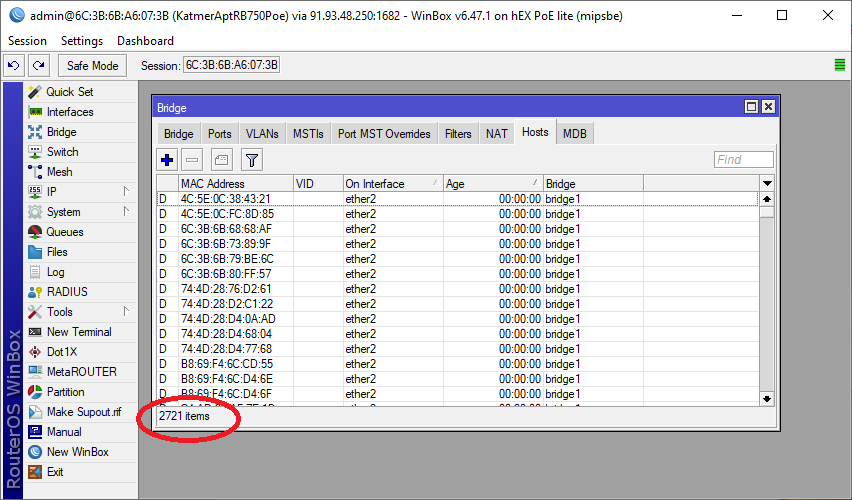
Task: Open the Log viewer
Action: pos(80,272)
